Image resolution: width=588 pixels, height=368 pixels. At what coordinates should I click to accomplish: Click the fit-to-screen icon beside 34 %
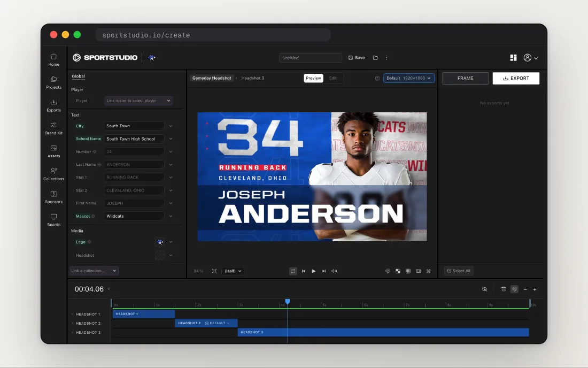pyautogui.click(x=214, y=271)
